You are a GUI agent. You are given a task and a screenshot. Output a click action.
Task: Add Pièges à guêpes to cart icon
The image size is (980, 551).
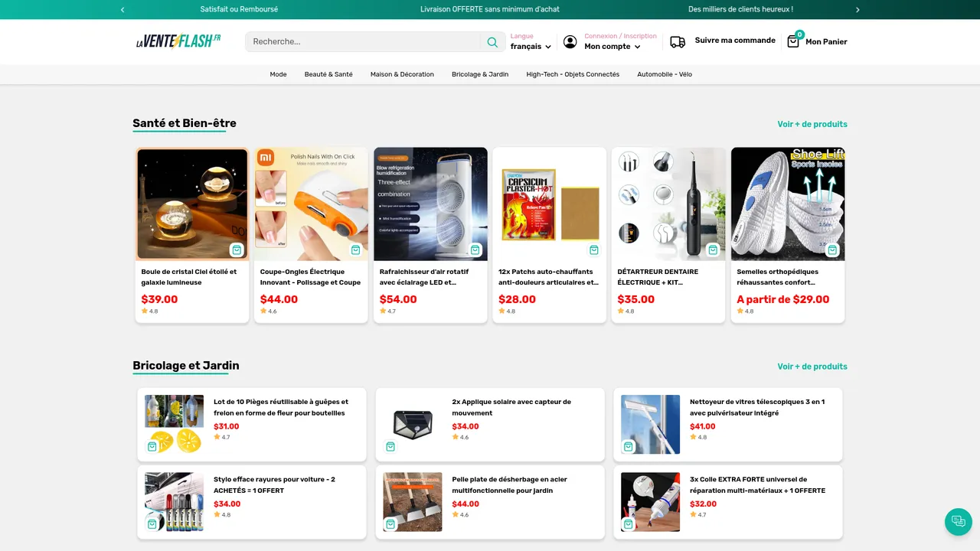(152, 447)
